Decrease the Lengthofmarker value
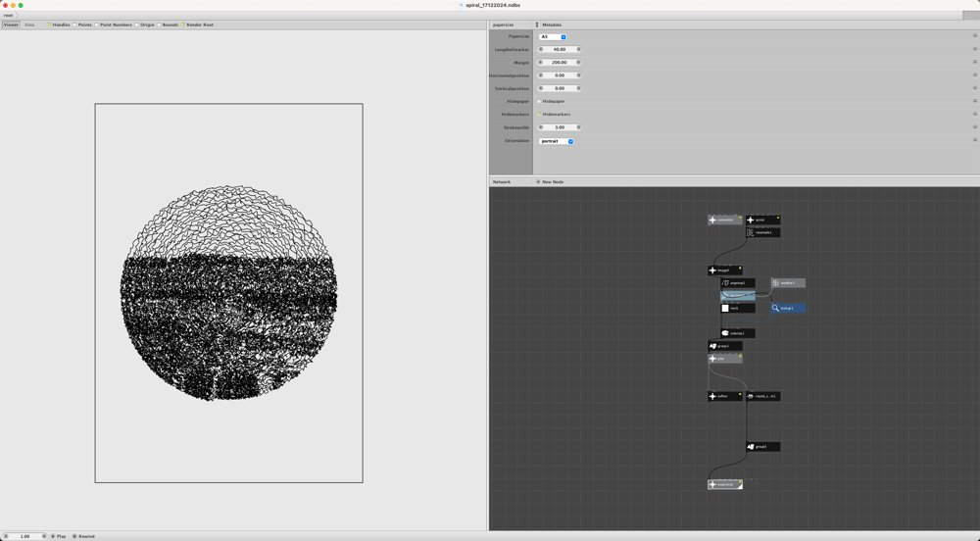The height and width of the screenshot is (541, 980). pyautogui.click(x=541, y=49)
